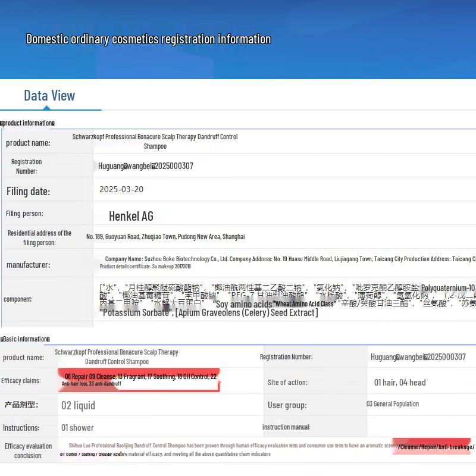The width and height of the screenshot is (476, 476).
Task: Click 'Oil Control / Soothing / Shoulder Acne' text
Action: [90, 455]
